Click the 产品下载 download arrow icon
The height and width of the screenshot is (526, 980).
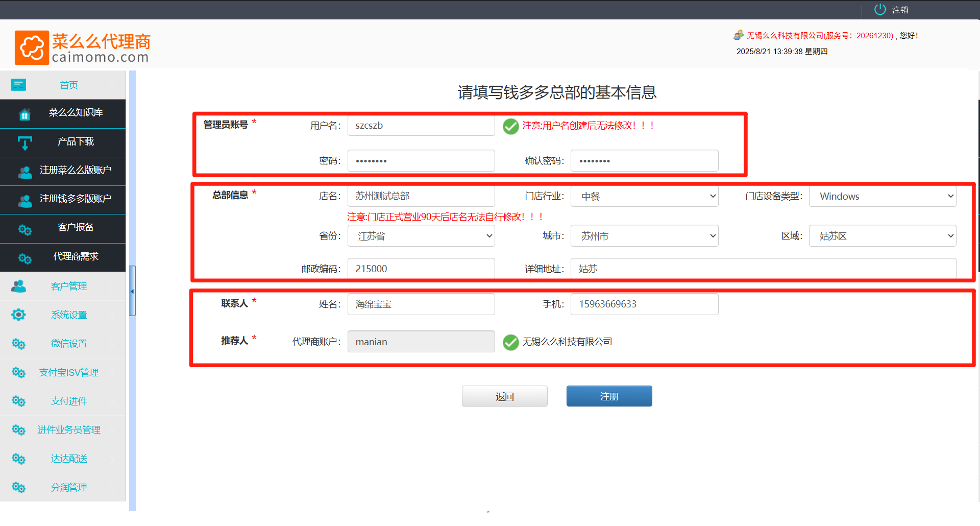[24, 143]
